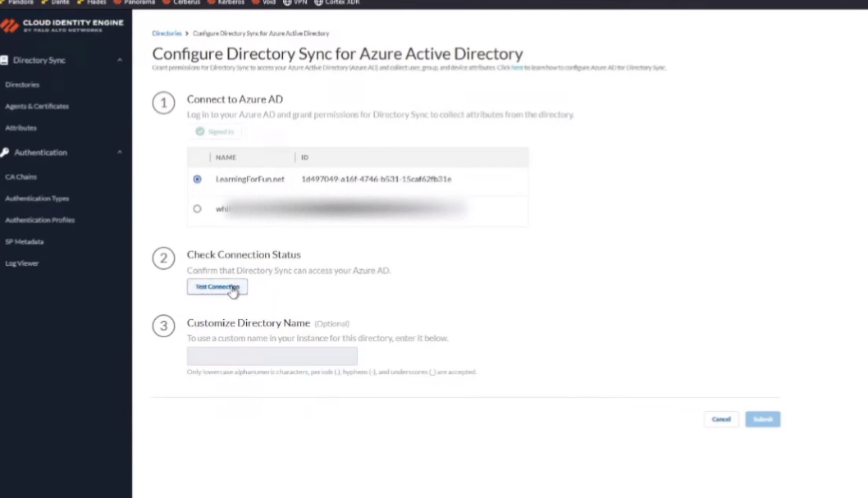Collapse the Directory Sync section chevron

[120, 60]
